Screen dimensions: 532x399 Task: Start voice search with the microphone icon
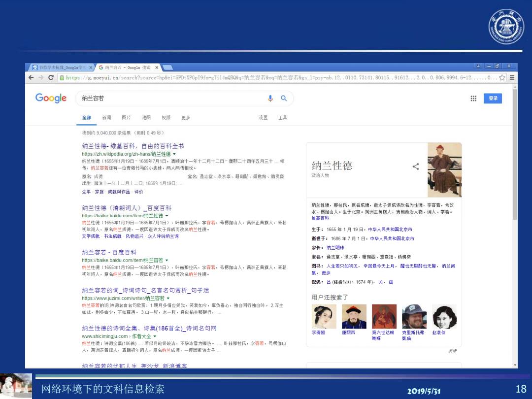(270, 99)
